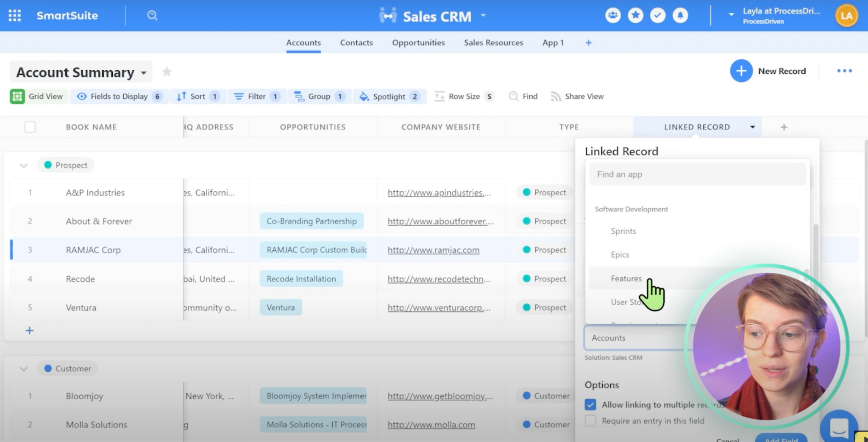The width and height of the screenshot is (868, 442).
Task: Expand the Sales CRM solution dropdown arrow
Action: [x=483, y=16]
